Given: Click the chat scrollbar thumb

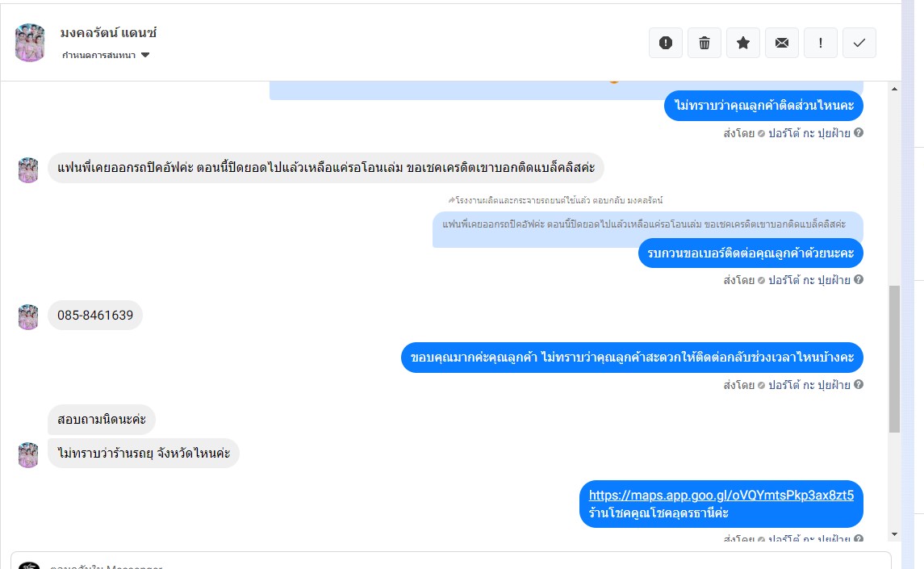Looking at the screenshot, I should click(x=894, y=359).
